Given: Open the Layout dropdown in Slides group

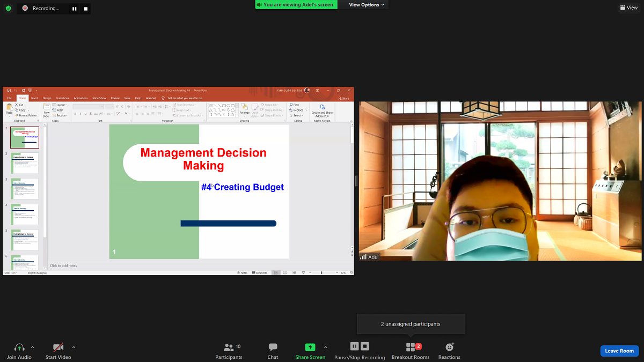Looking at the screenshot, I should click(60, 105).
